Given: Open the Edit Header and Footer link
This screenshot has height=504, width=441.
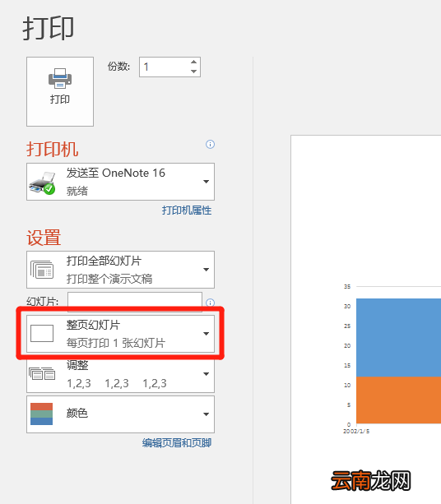Looking at the screenshot, I should 177,443.
